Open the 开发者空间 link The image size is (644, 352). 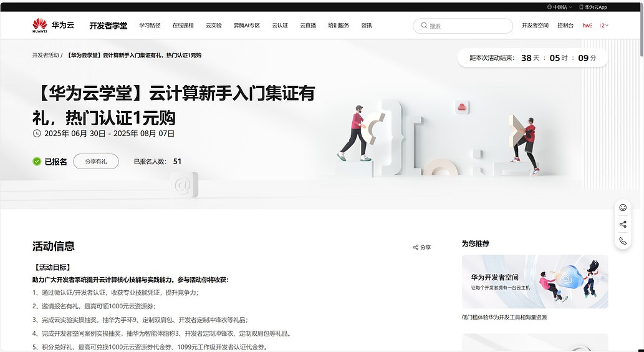point(535,26)
